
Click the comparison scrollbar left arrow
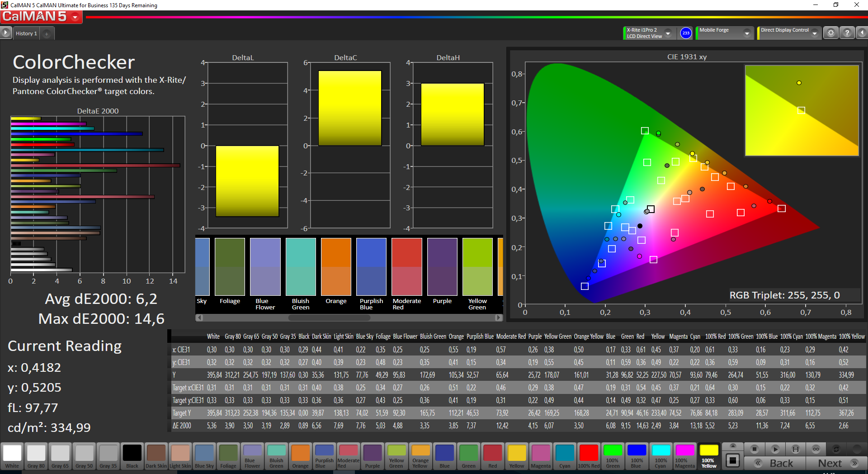coord(199,318)
